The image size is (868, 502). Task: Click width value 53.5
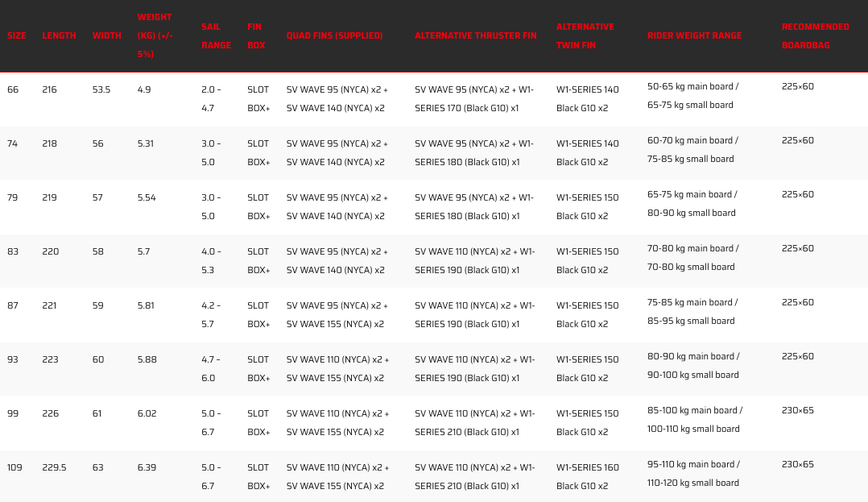[101, 89]
